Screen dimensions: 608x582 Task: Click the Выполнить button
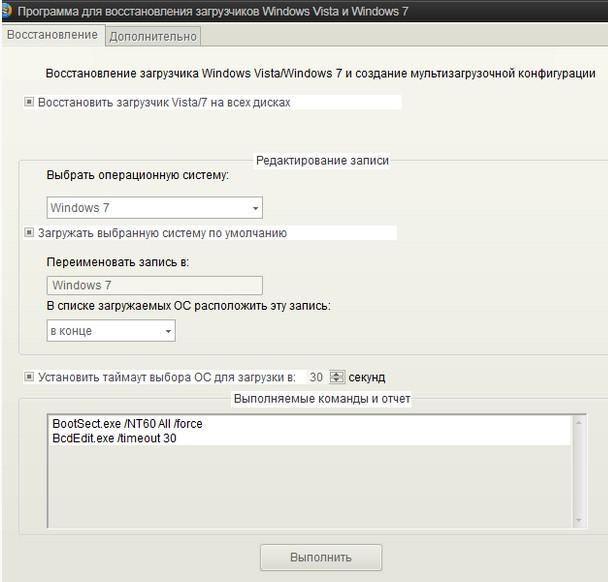321,557
